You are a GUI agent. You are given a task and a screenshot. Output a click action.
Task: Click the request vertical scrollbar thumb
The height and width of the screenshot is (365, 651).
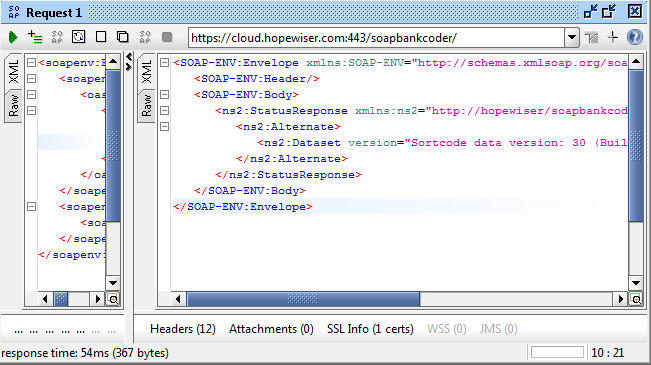[x=113, y=145]
